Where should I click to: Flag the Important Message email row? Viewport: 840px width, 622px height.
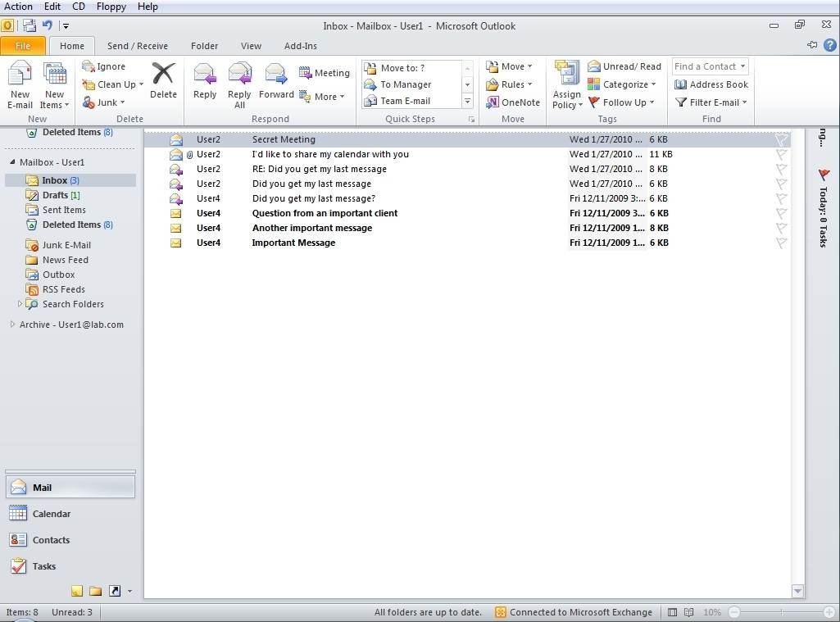point(781,243)
